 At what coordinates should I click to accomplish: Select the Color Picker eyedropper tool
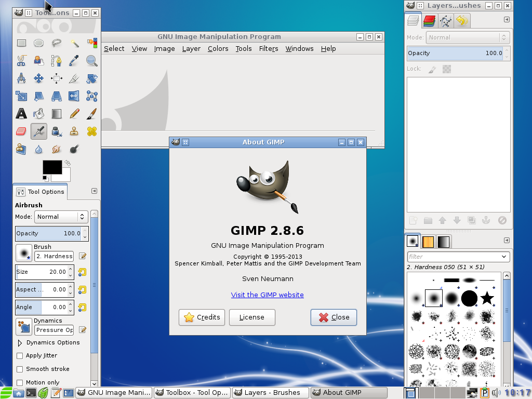point(74,61)
